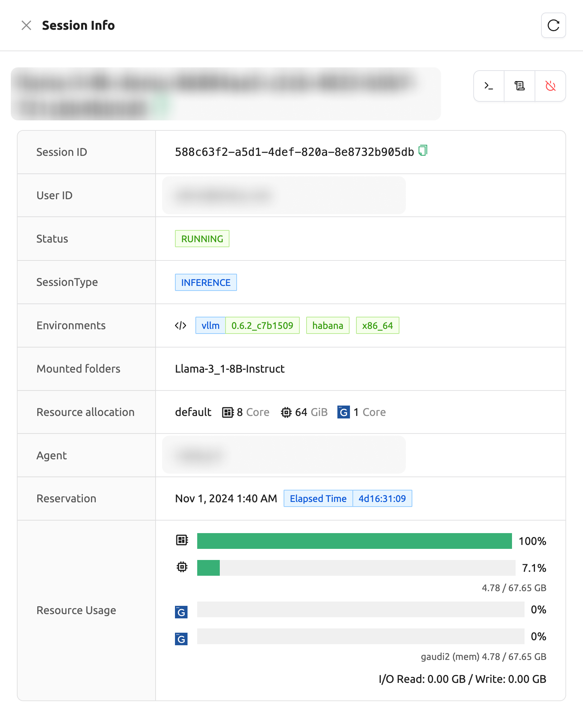Viewport: 583px width, 728px height.
Task: Click the x86_64 architecture tag
Action: tap(378, 325)
